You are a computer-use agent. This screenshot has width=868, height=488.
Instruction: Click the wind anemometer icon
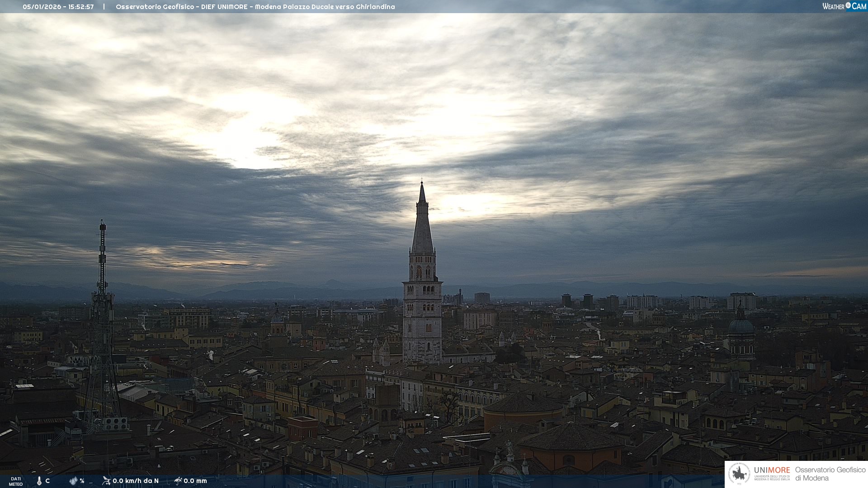click(x=106, y=480)
